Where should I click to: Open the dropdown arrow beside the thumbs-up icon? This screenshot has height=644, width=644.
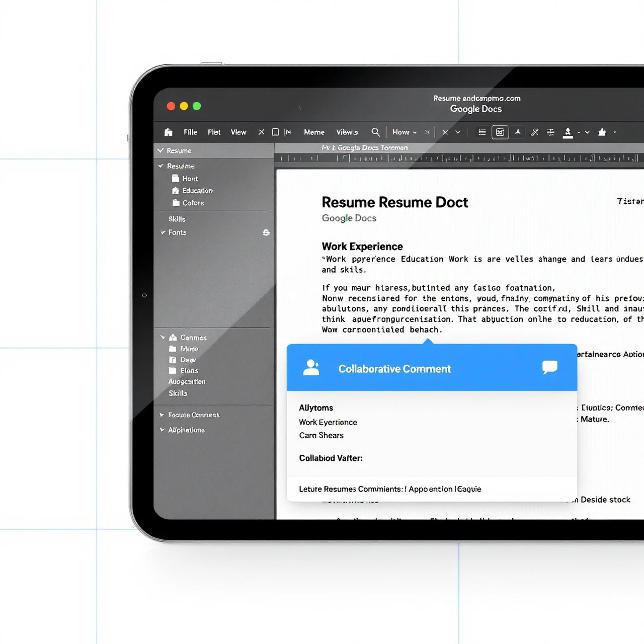(x=615, y=132)
